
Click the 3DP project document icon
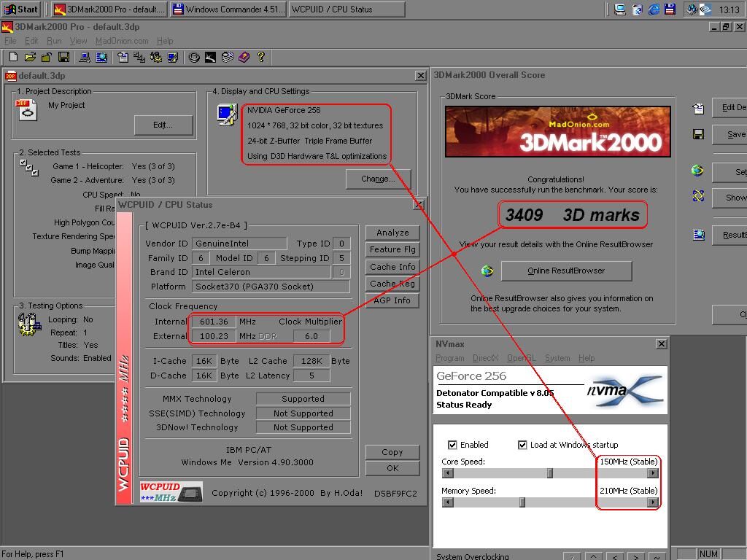(x=27, y=110)
